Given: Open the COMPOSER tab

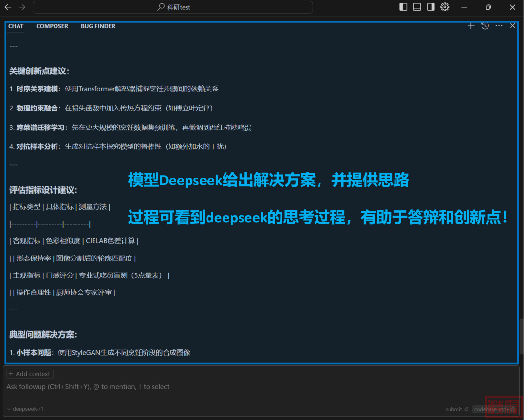Looking at the screenshot, I should click(x=52, y=26).
